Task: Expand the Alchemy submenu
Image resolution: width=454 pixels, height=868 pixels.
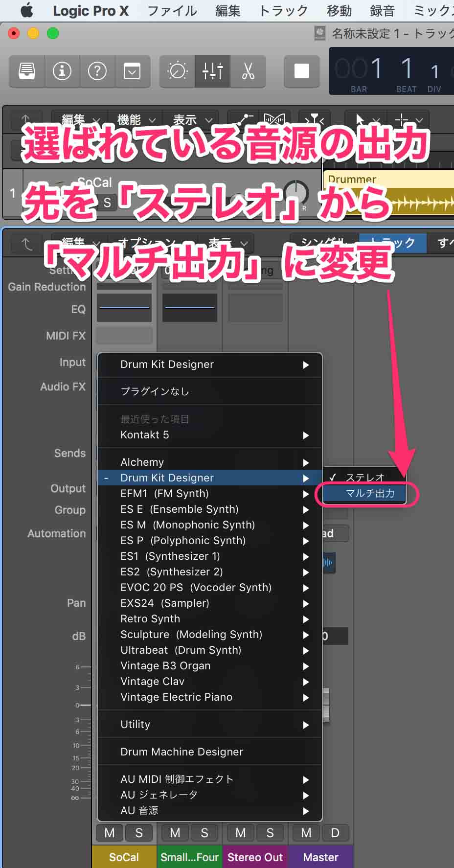Action: 210,462
